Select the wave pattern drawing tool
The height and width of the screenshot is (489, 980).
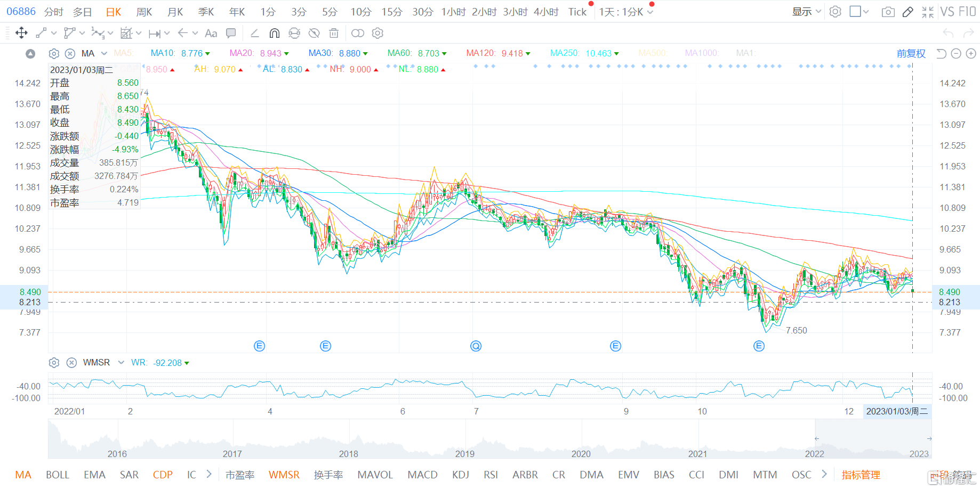[98, 33]
